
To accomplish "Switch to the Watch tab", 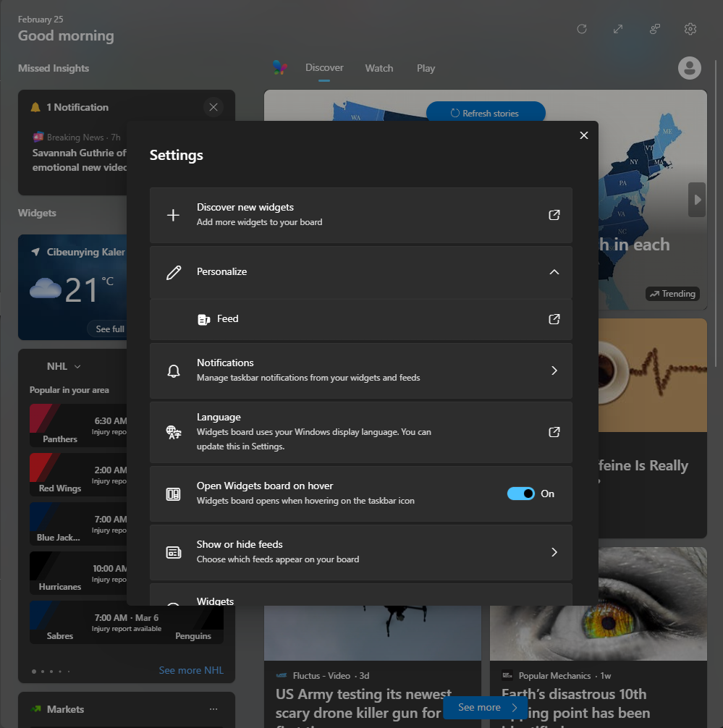I will [x=379, y=68].
